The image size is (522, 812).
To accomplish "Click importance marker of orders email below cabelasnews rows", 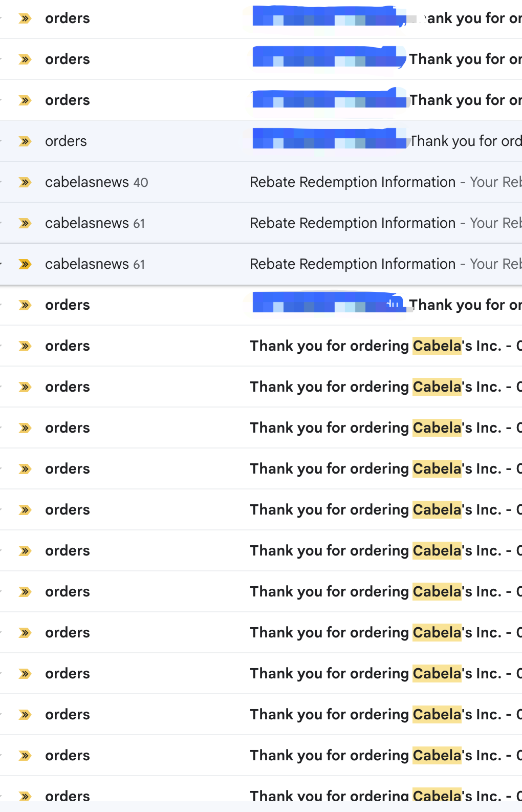I will 25,305.
